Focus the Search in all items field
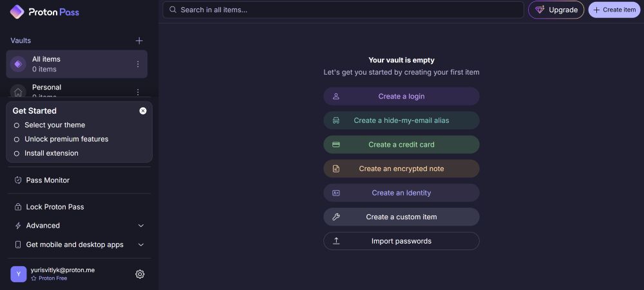The height and width of the screenshot is (290, 644). pyautogui.click(x=343, y=10)
